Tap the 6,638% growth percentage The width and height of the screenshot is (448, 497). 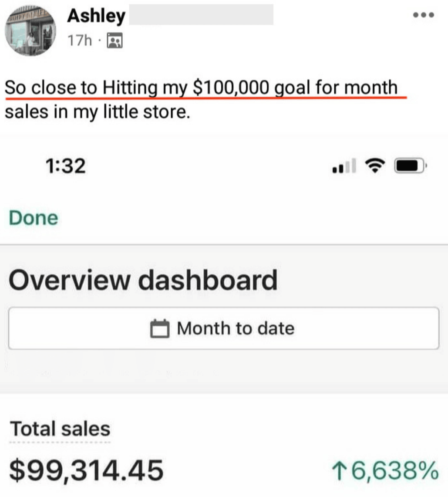tap(395, 471)
